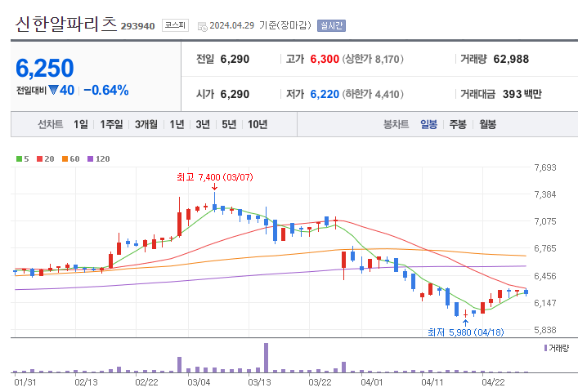Screen dimensions: 578x392
Task: Show the 5년 line chart
Action: coord(229,124)
